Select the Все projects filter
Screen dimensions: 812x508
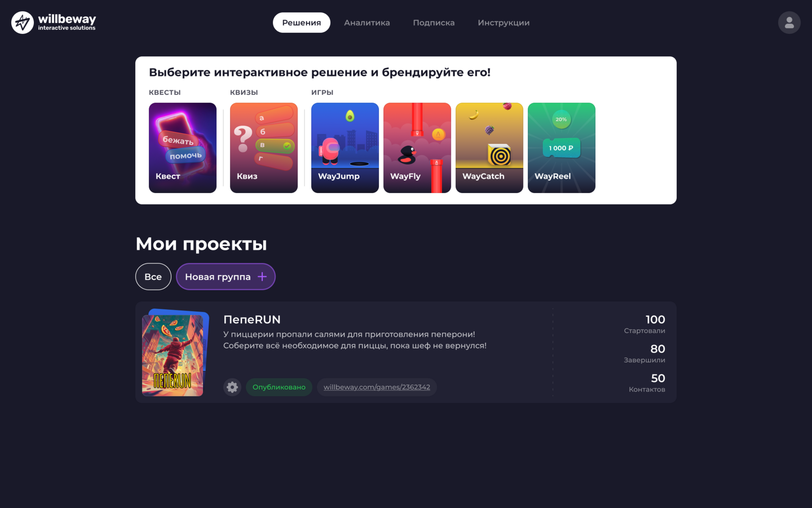click(153, 277)
